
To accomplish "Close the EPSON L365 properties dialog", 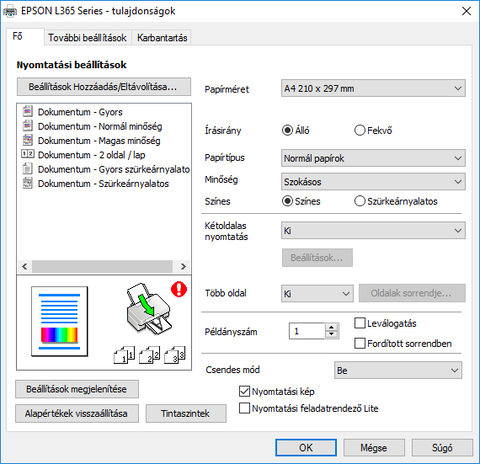I will click(466, 11).
